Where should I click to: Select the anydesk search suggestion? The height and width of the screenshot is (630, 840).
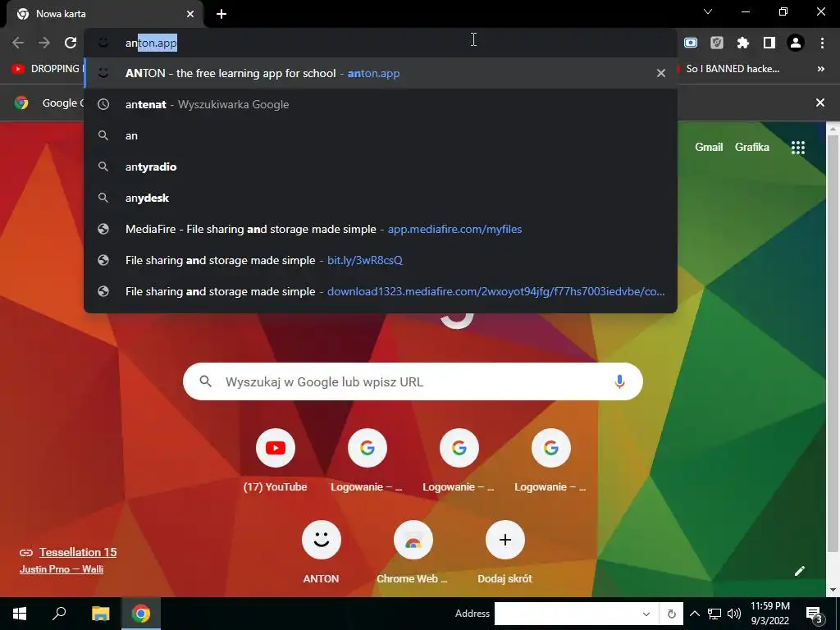[x=381, y=198]
